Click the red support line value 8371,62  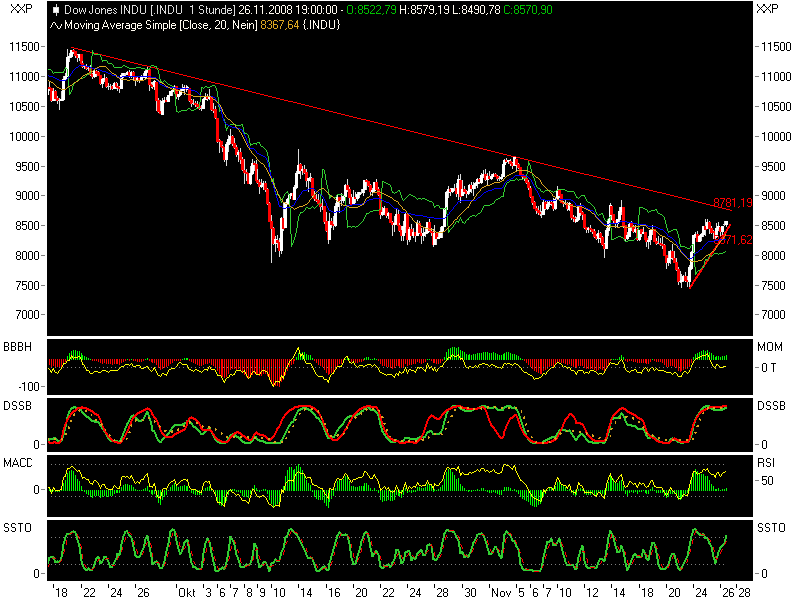coord(733,239)
